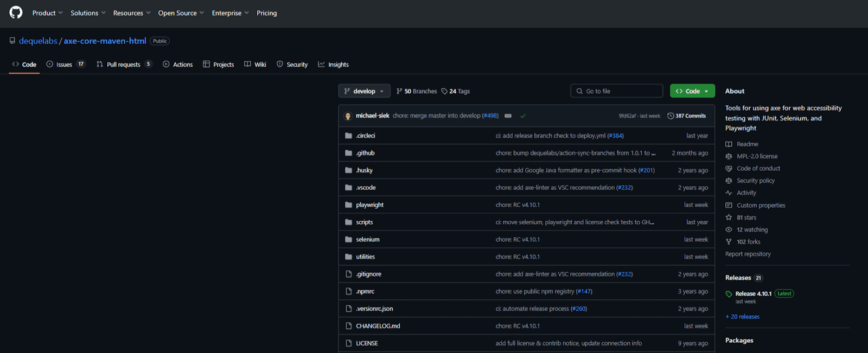Open the Open Source dropdown menu
This screenshot has width=868, height=353.
181,13
